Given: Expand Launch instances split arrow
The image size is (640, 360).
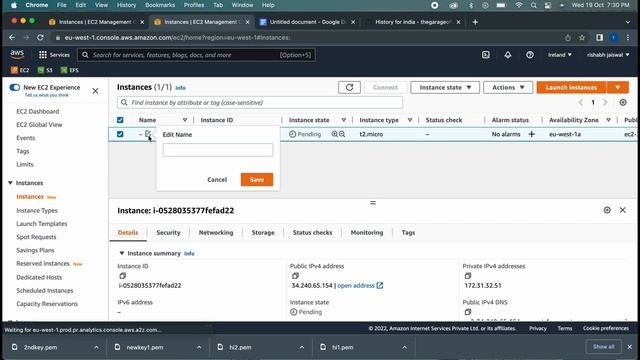Looking at the screenshot, I should click(618, 87).
